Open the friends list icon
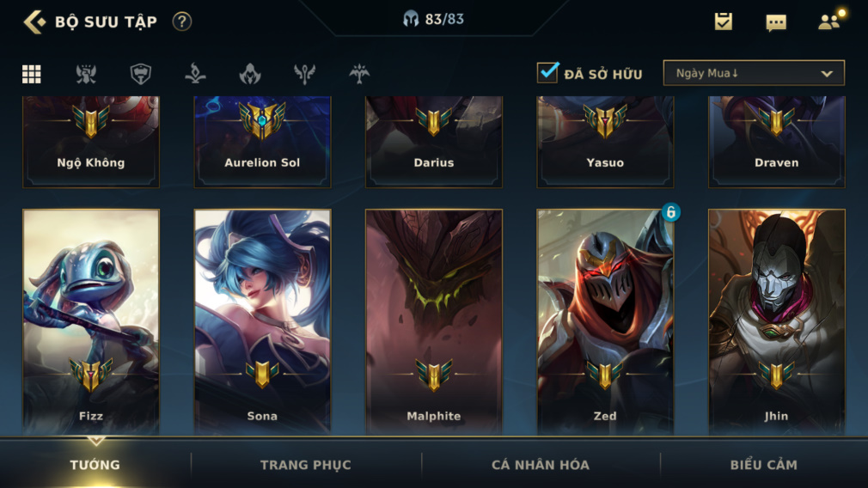This screenshot has width=868, height=488. pos(828,21)
